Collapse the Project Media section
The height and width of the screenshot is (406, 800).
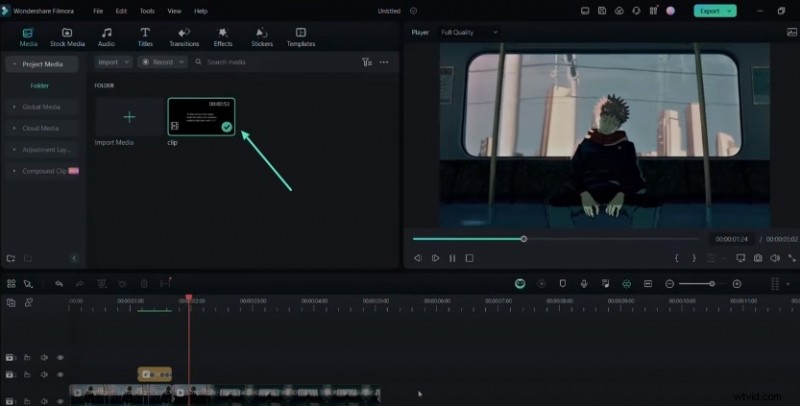(14, 64)
